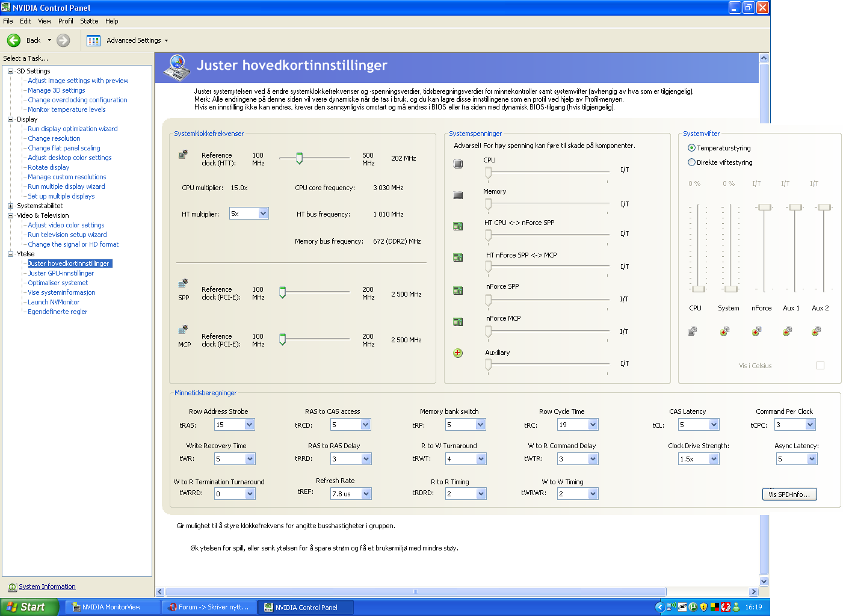Click the Aux 2 fan icon

[x=817, y=331]
